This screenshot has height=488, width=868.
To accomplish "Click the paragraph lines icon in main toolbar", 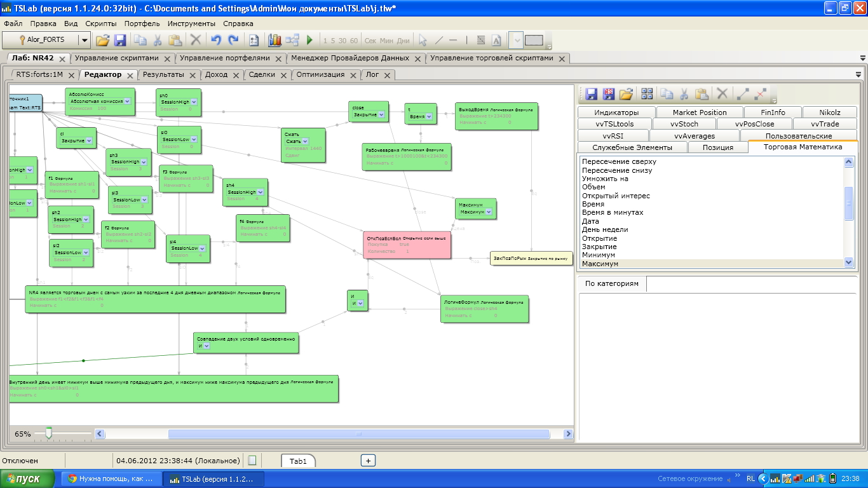I will pos(481,40).
